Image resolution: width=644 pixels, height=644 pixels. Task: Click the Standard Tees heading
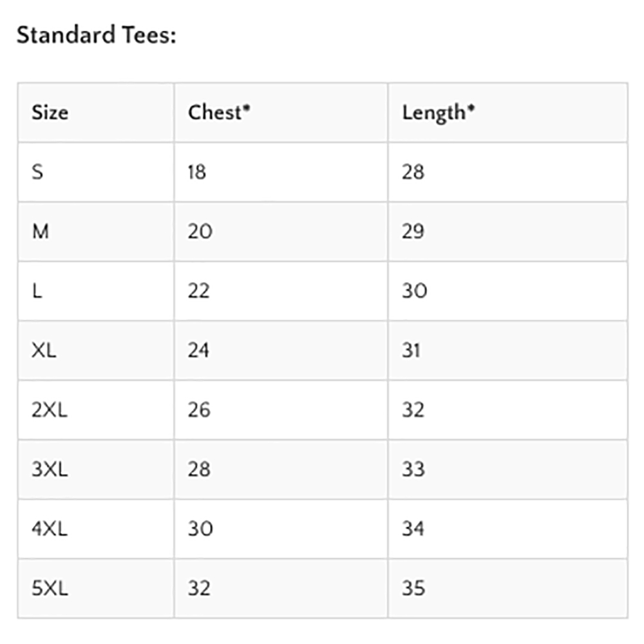pyautogui.click(x=97, y=35)
